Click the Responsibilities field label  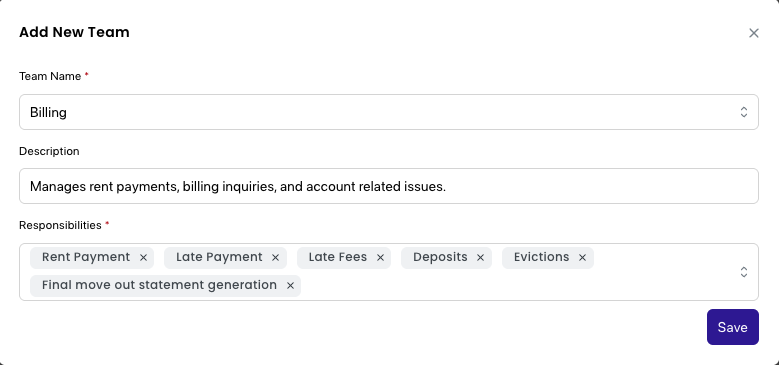pos(60,225)
